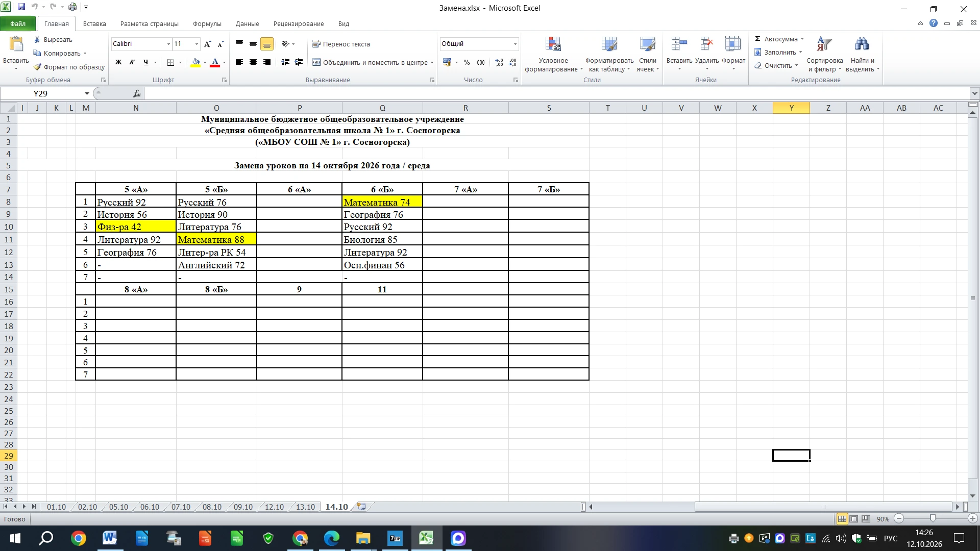
Task: Click the Insert function fx icon
Action: 137,93
